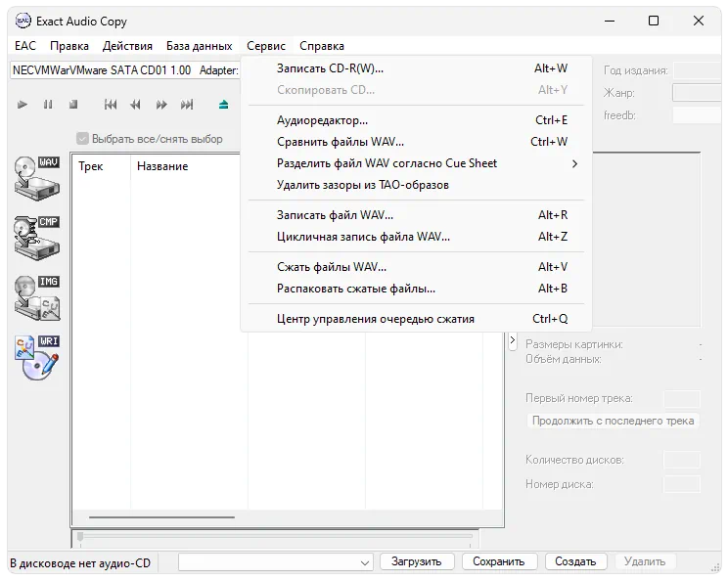Choose 'Аудиоредактор...' from the menu
The height and width of the screenshot is (581, 728).
(x=416, y=120)
